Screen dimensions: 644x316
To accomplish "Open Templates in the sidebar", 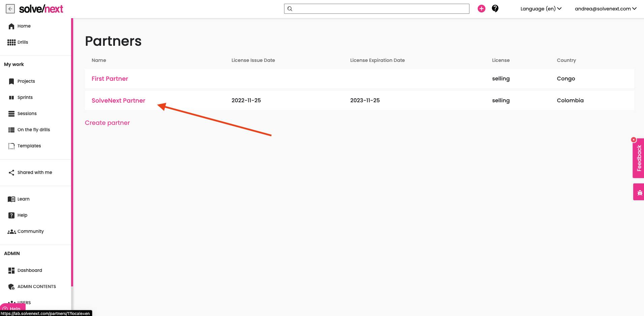I will (x=29, y=146).
